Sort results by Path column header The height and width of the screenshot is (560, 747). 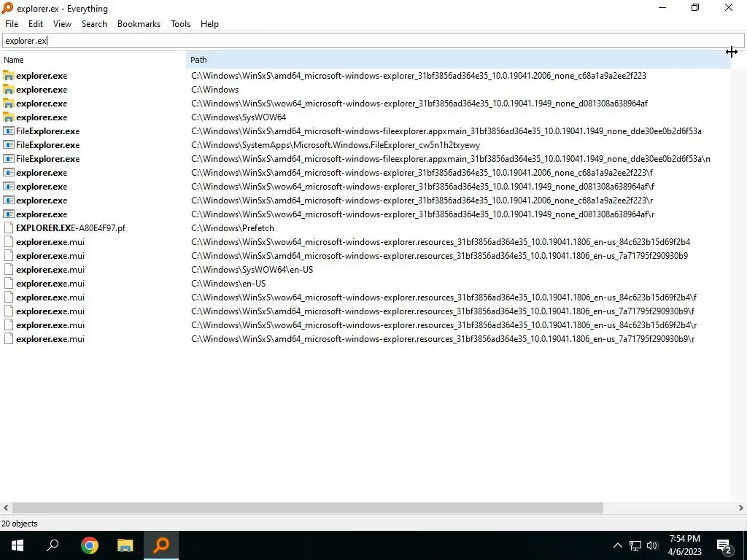pos(458,60)
